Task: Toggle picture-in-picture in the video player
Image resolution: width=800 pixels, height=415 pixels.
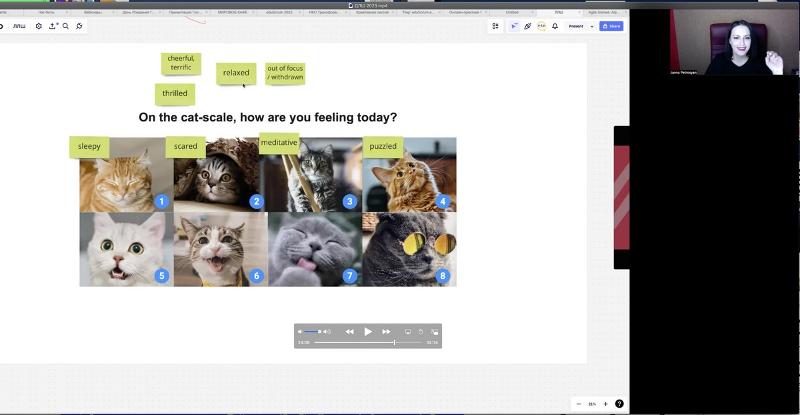Action: pos(434,331)
